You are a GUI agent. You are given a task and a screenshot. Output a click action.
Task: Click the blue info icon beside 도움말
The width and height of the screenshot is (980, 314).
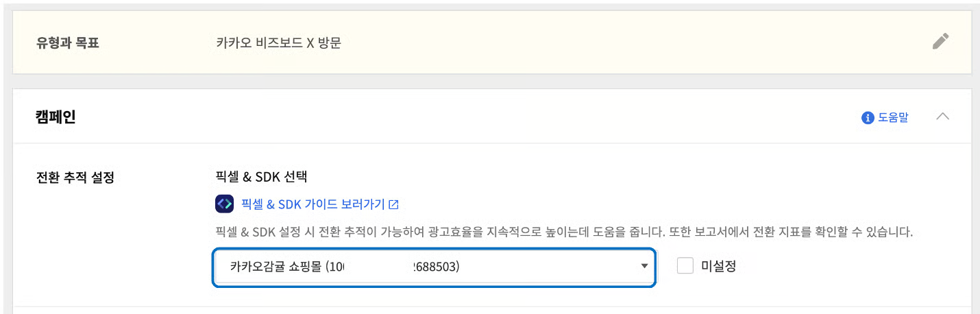point(868,117)
